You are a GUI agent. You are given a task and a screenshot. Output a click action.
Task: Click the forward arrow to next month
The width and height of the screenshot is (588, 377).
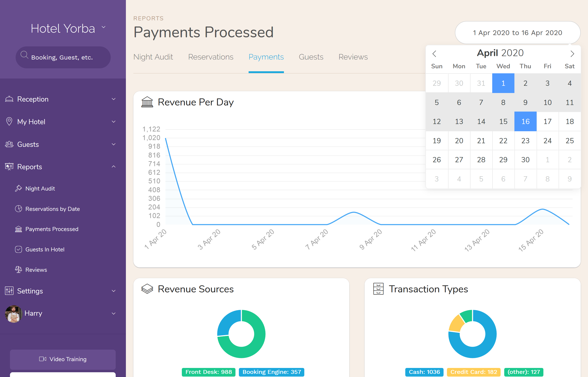pyautogui.click(x=572, y=53)
